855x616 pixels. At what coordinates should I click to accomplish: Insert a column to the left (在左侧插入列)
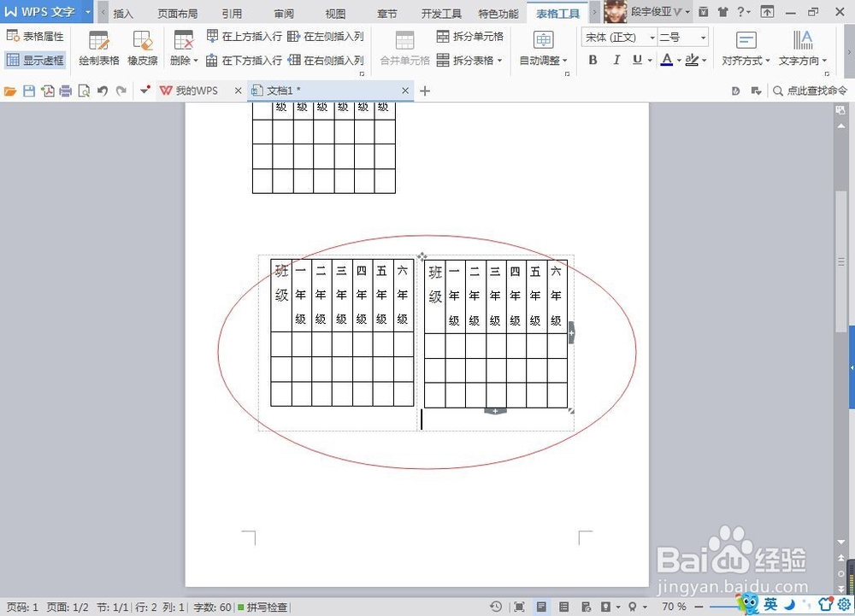pos(326,37)
